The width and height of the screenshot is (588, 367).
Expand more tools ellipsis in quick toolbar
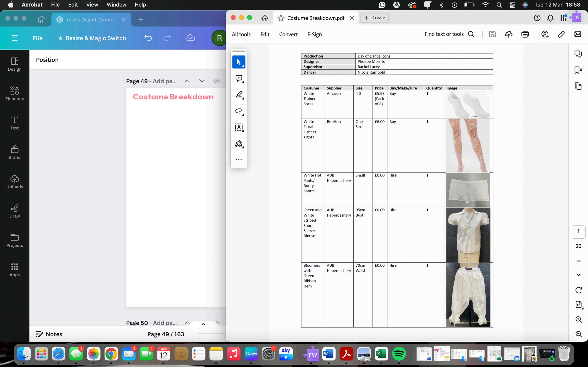click(239, 160)
